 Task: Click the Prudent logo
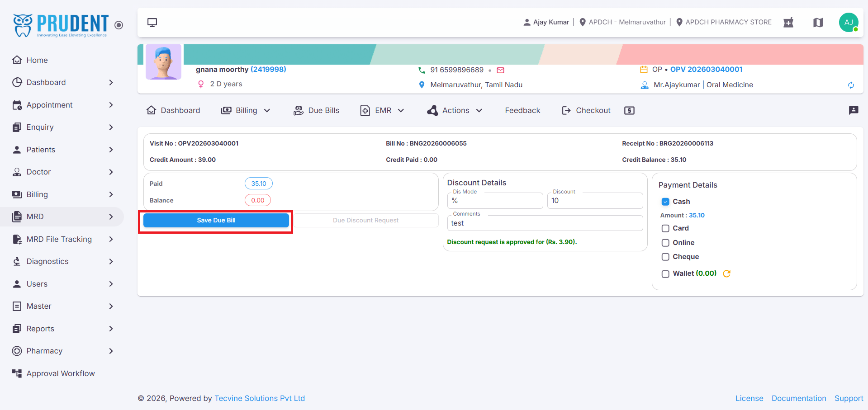(61, 25)
